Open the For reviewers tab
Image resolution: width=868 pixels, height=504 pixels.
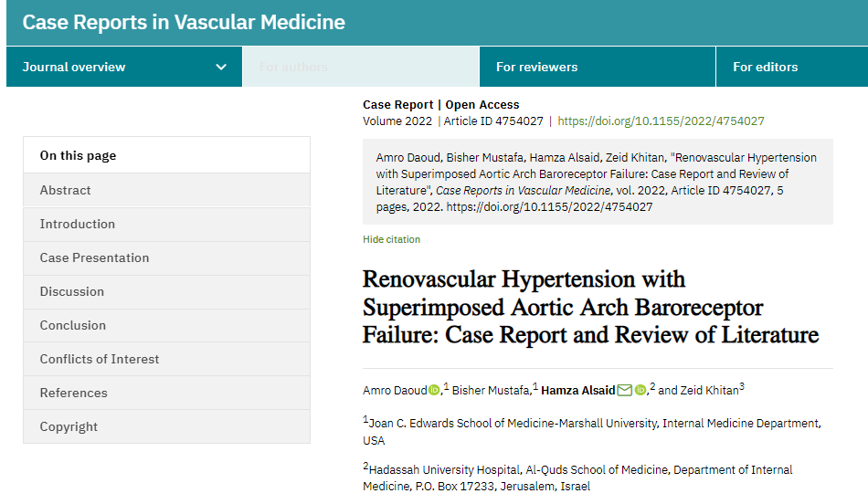(598, 67)
